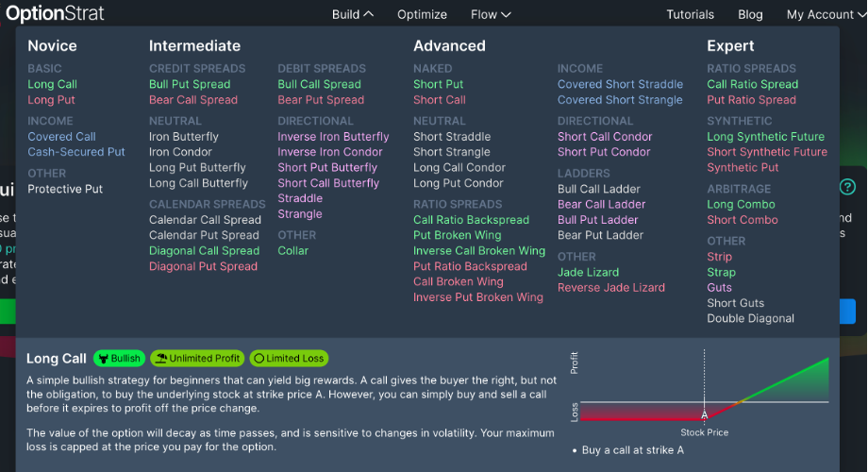Open Short Strangle strategy
This screenshot has height=472, width=868.
coord(452,152)
